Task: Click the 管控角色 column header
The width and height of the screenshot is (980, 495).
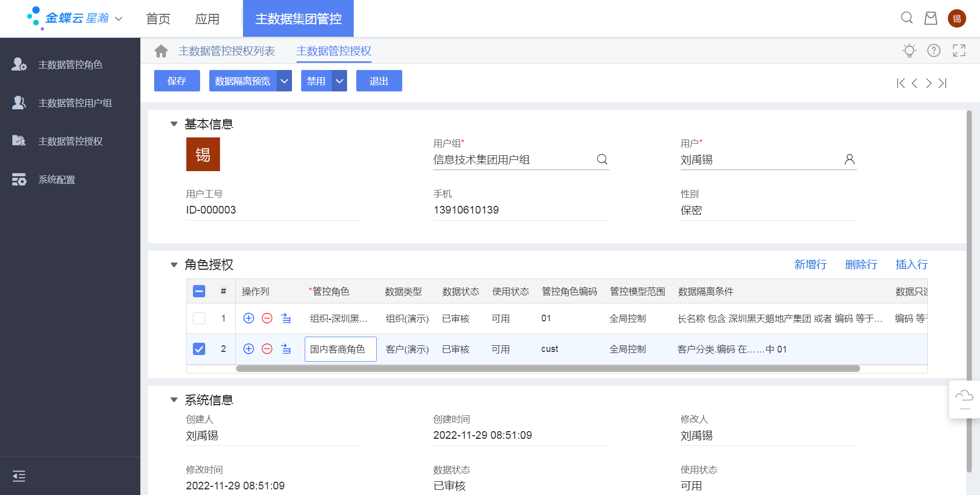Action: (x=330, y=291)
